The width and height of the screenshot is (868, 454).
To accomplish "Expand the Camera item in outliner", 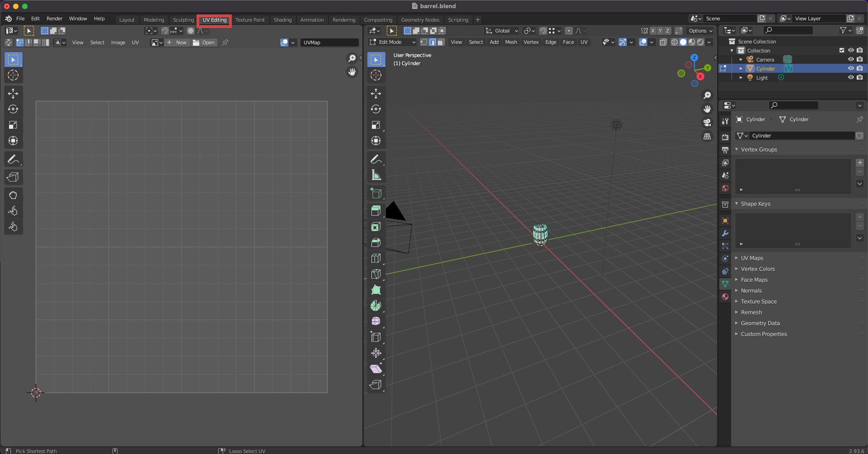I will point(741,59).
